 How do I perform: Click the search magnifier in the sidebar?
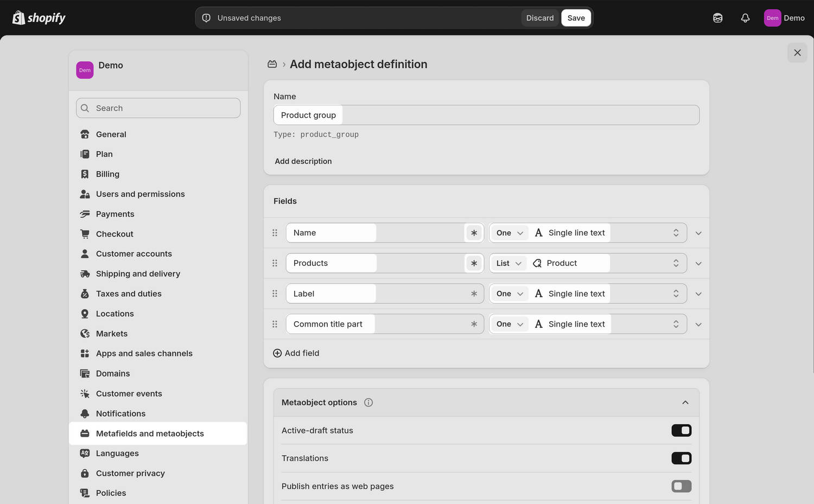85,108
